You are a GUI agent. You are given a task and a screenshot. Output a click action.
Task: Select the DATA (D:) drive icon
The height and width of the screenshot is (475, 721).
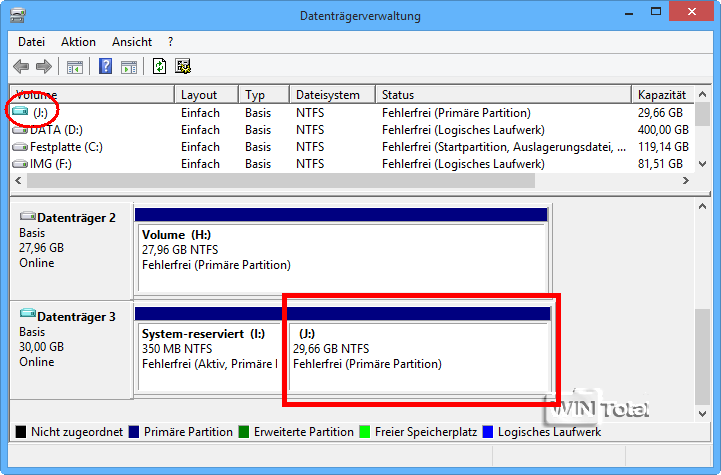tap(20, 130)
